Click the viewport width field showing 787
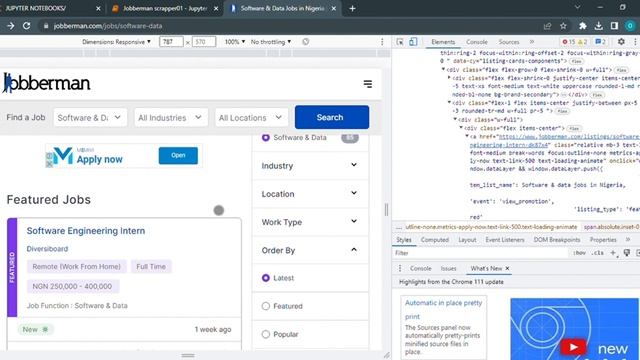 [x=171, y=42]
